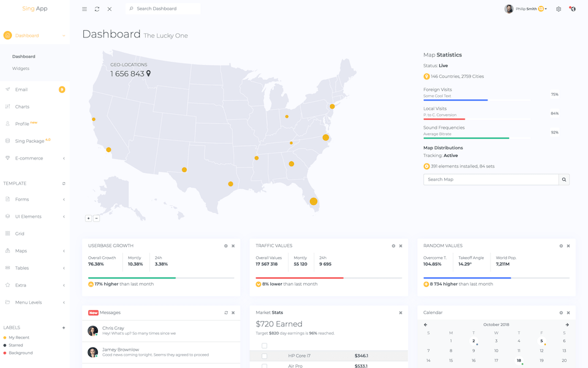
Task: Zoom in on the map
Action: (x=89, y=218)
